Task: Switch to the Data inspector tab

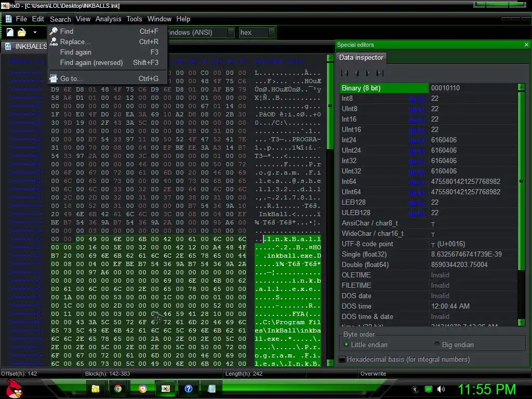Action: point(361,58)
